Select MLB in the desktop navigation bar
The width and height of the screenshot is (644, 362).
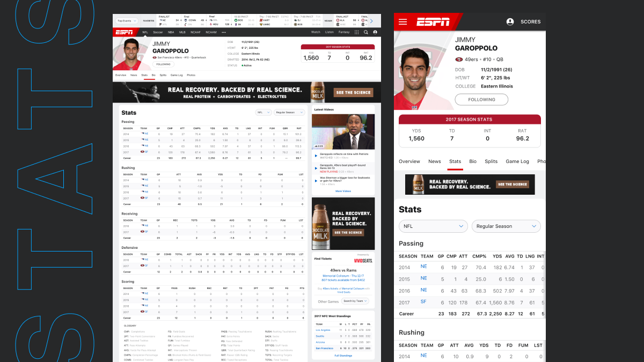(x=182, y=32)
